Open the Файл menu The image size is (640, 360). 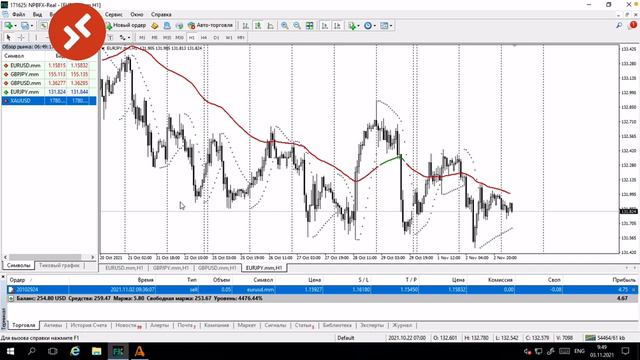(x=19, y=14)
